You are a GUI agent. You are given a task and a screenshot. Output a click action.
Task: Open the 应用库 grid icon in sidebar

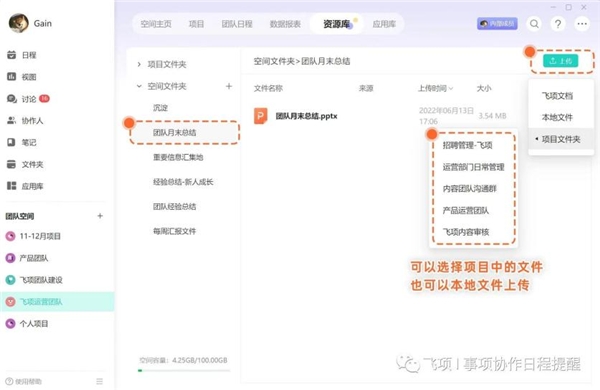coord(11,186)
